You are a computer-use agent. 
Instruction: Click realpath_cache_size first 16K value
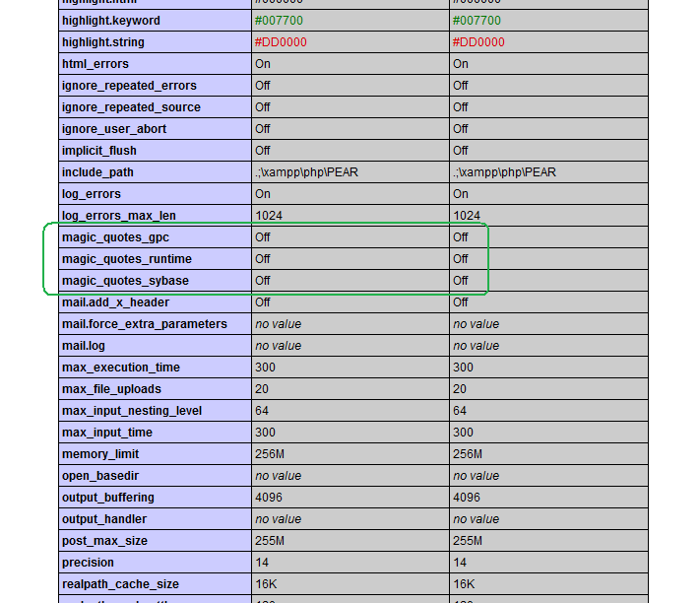click(266, 584)
